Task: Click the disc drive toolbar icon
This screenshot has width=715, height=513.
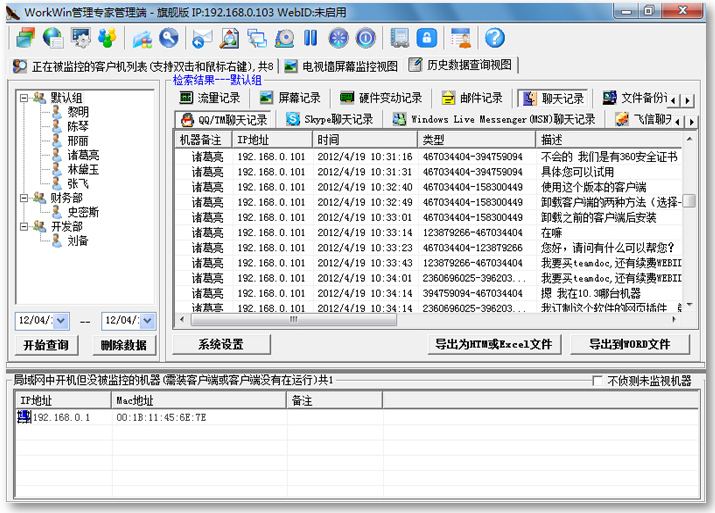Action: (x=284, y=38)
